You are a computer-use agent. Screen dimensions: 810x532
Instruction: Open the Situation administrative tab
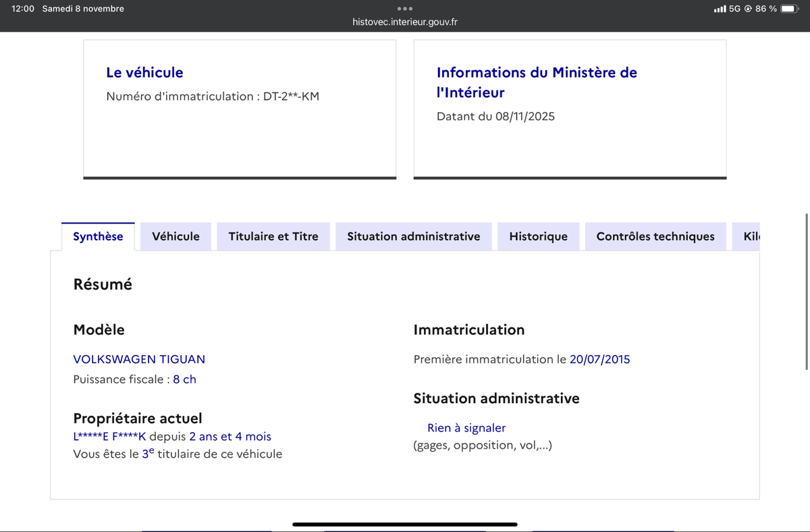coord(413,236)
